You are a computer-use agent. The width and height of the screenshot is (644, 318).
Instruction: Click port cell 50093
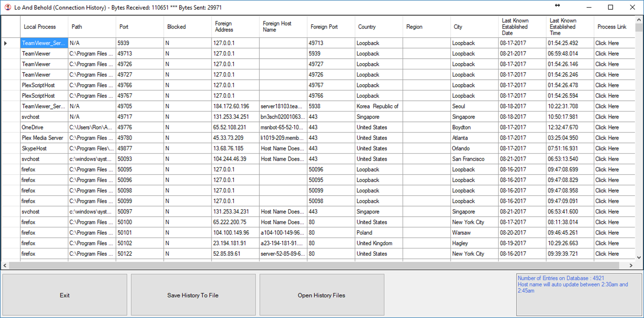click(x=140, y=159)
